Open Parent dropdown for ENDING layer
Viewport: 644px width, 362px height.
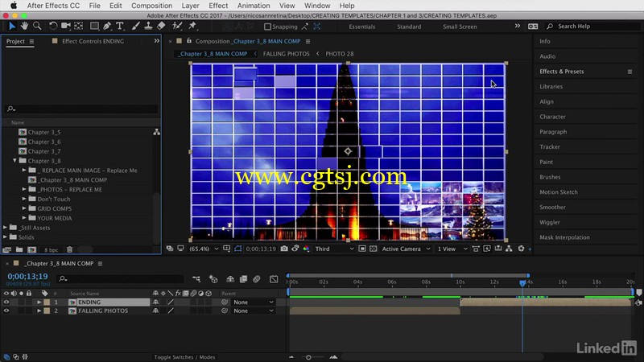click(x=253, y=302)
